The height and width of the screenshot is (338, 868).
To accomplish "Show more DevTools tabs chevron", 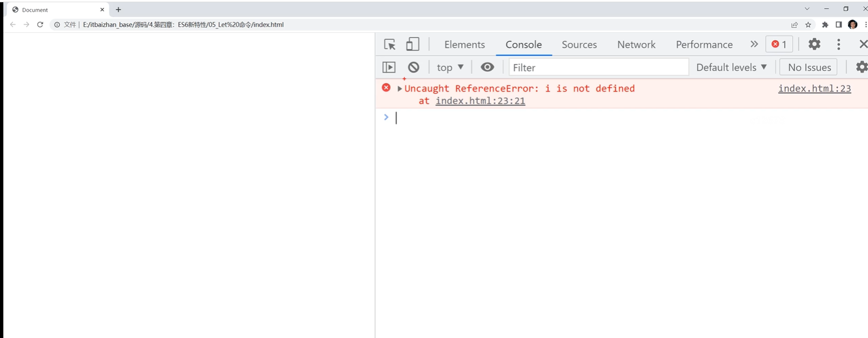I will pos(754,44).
